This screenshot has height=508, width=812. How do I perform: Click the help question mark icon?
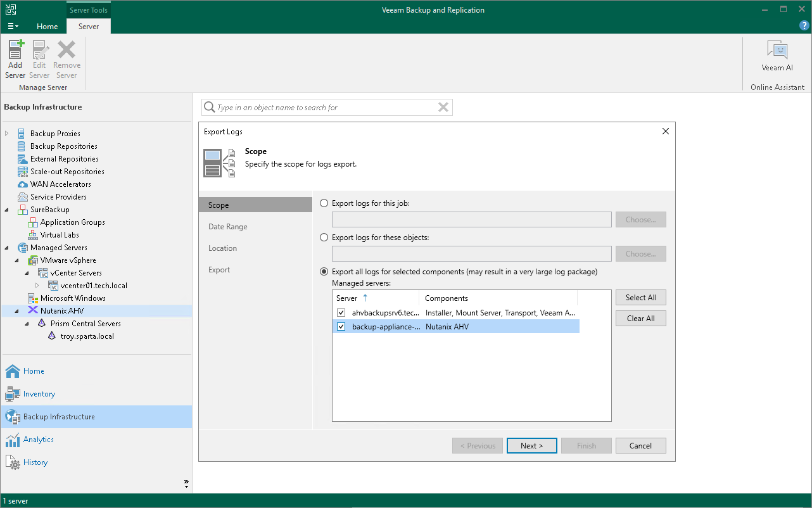pyautogui.click(x=804, y=26)
